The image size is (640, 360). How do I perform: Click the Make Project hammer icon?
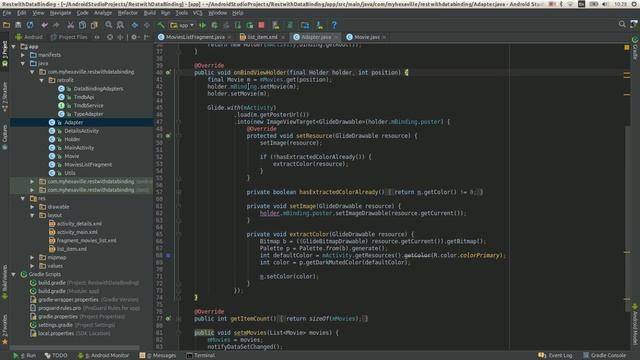[x=161, y=25]
